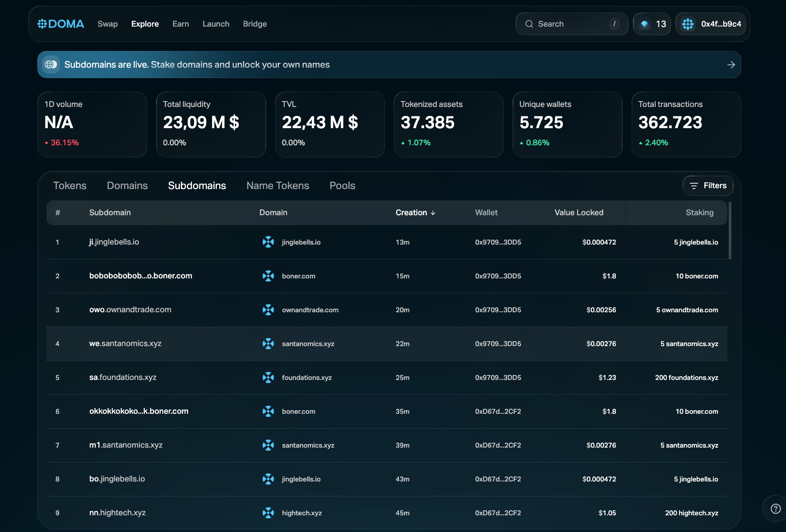Click the wallet avatar icon for 0x4f...b9c4
This screenshot has height=532, width=786.
688,24
